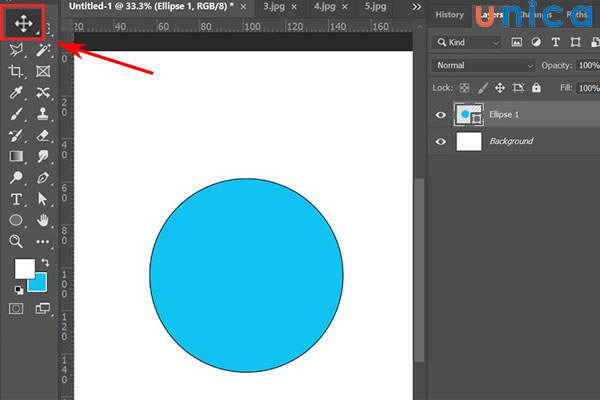Select the Crop tool
Screen dimensions: 600x400
pyautogui.click(x=16, y=71)
